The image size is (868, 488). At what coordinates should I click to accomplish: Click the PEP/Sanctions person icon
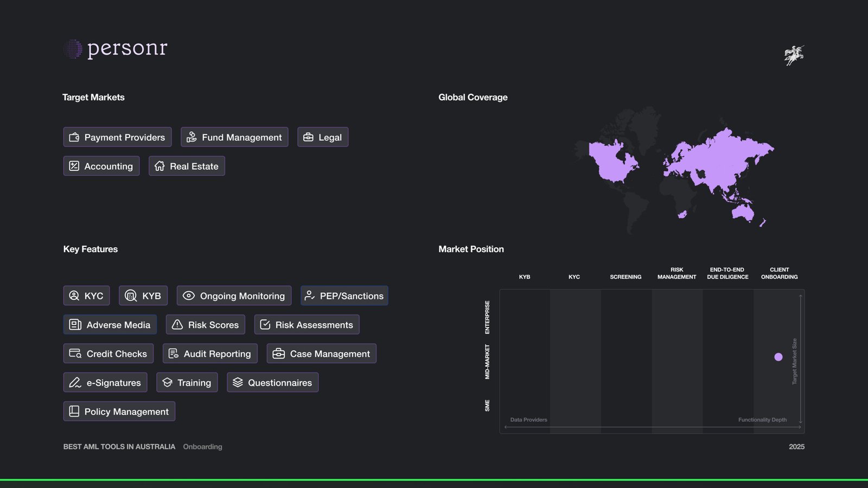309,296
